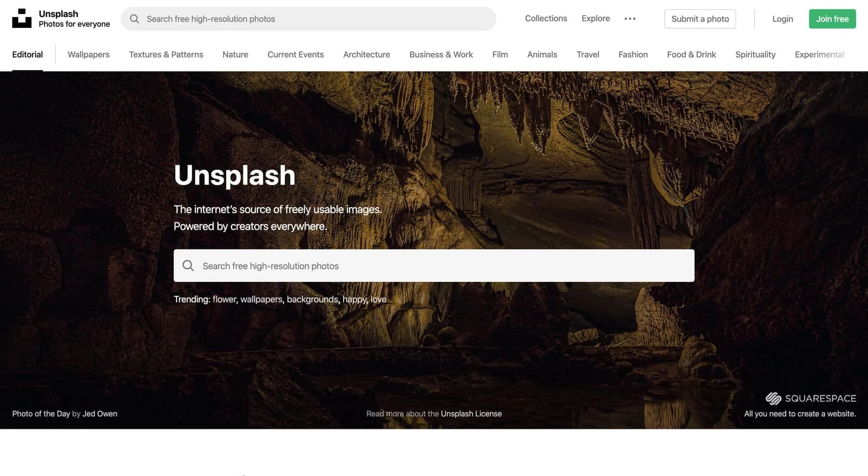
Task: Select the Travel category
Action: coord(588,54)
